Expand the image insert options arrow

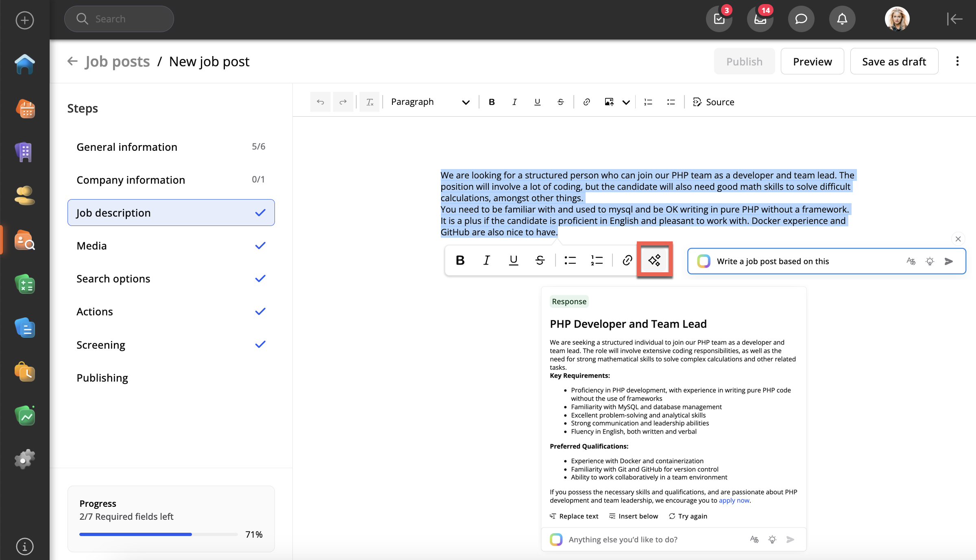pyautogui.click(x=626, y=102)
